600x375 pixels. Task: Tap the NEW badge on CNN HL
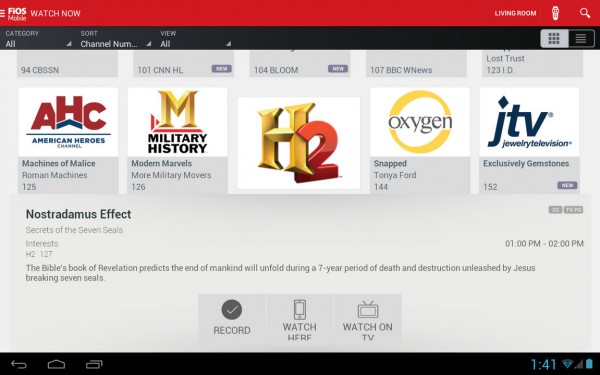coord(222,69)
